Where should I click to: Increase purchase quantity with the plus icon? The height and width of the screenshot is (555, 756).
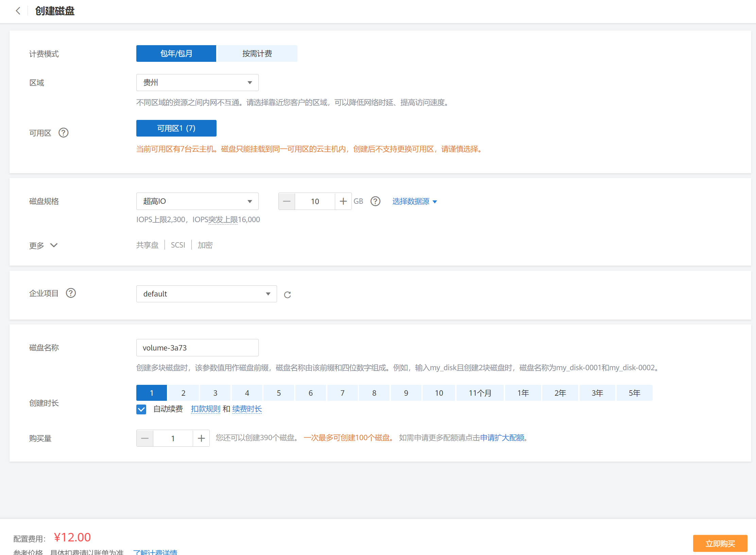tap(201, 438)
